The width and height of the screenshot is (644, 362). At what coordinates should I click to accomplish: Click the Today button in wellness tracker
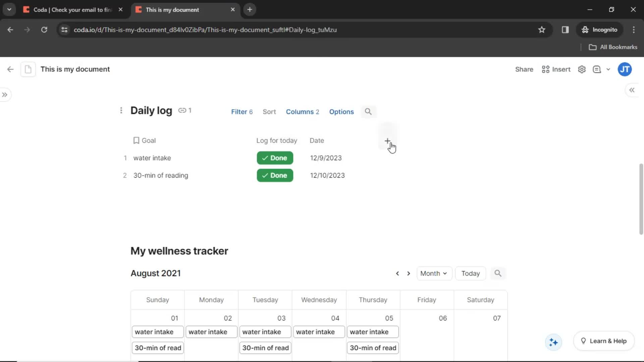[471, 273]
